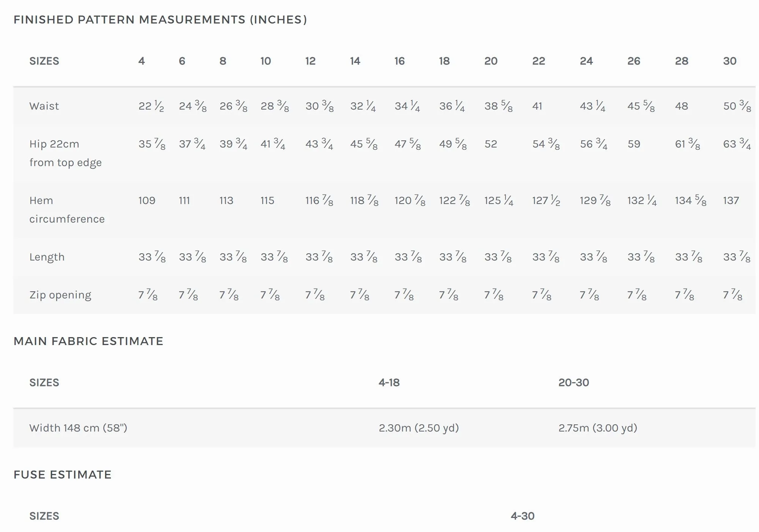The width and height of the screenshot is (759, 532).
Task: Click the size 4 column header
Action: pos(142,61)
